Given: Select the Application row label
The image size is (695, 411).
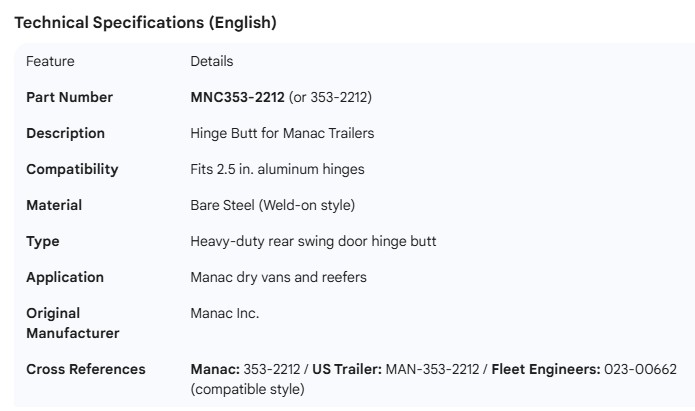Looking at the screenshot, I should tap(65, 277).
